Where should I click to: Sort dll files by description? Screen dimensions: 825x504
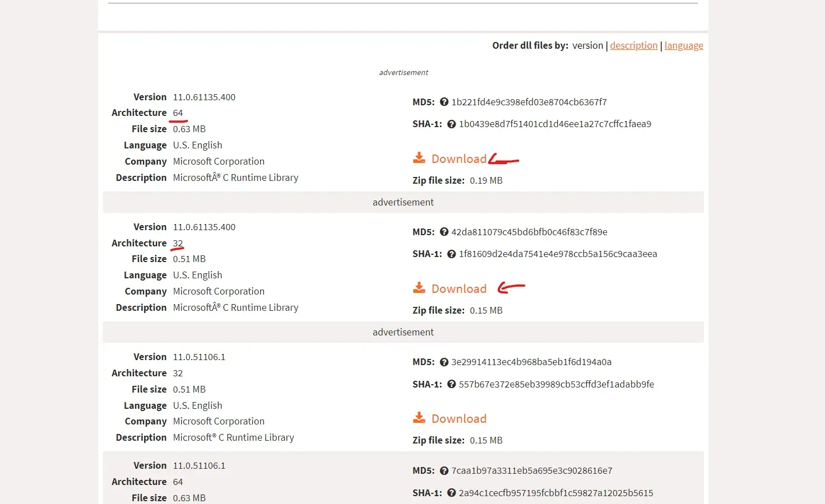[x=633, y=45]
